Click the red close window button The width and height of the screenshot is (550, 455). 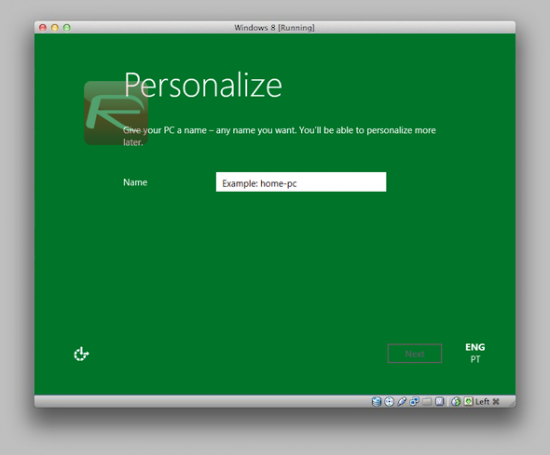[x=43, y=27]
